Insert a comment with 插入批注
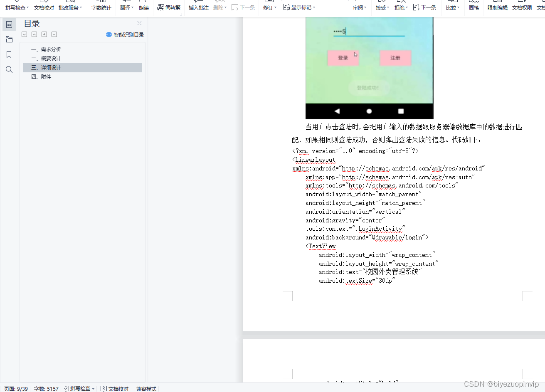This screenshot has width=545, height=392. 198,7
